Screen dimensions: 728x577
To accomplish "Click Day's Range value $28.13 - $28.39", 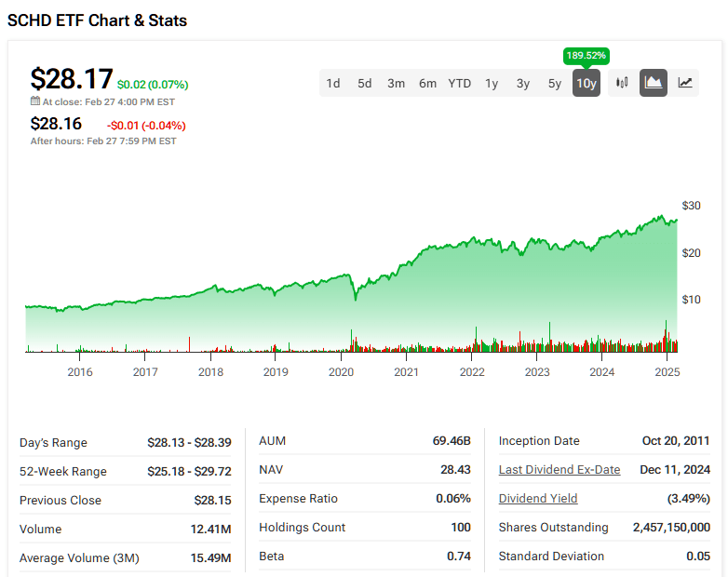I will click(189, 442).
